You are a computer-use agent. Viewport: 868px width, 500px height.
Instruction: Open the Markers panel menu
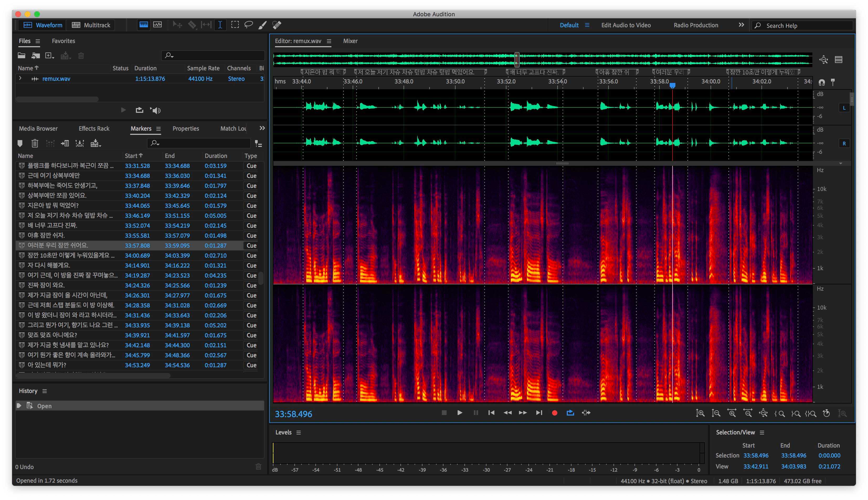158,129
